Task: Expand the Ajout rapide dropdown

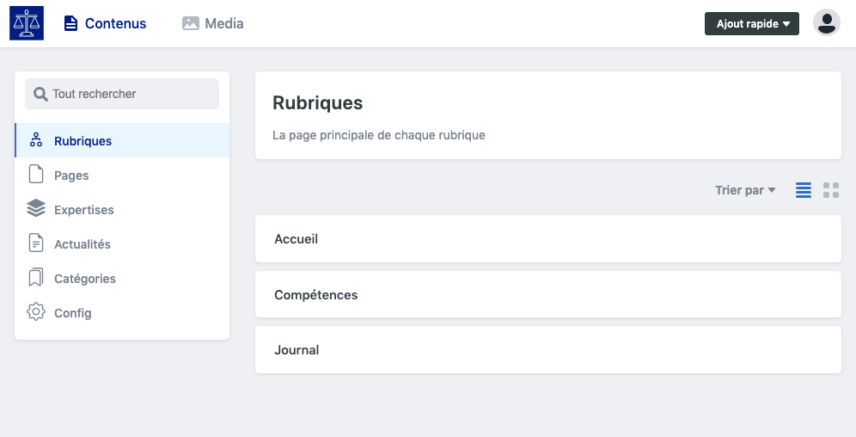Action: coord(752,23)
